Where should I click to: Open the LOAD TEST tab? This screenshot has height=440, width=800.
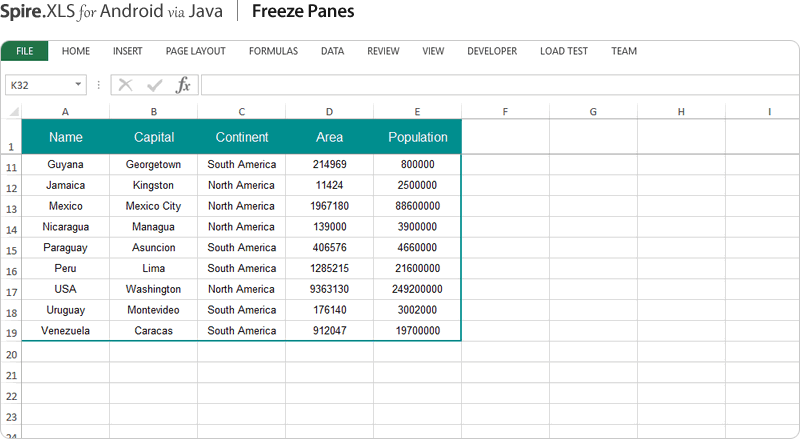point(564,51)
